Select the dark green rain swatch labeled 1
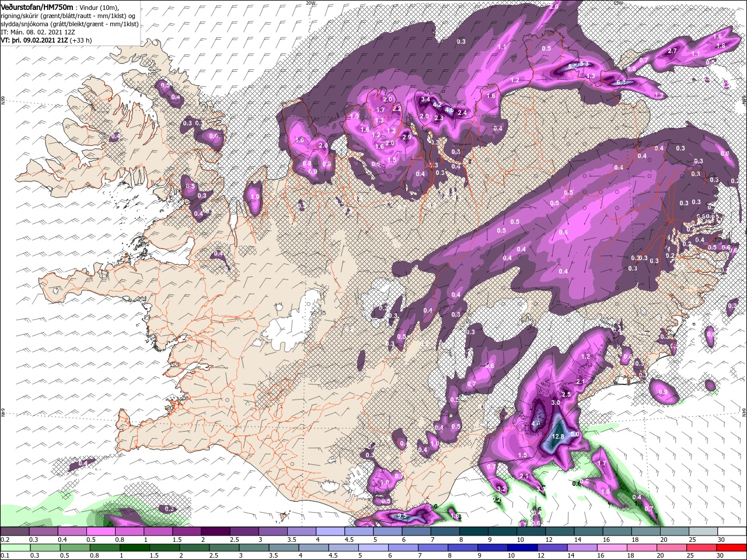 pos(134,548)
